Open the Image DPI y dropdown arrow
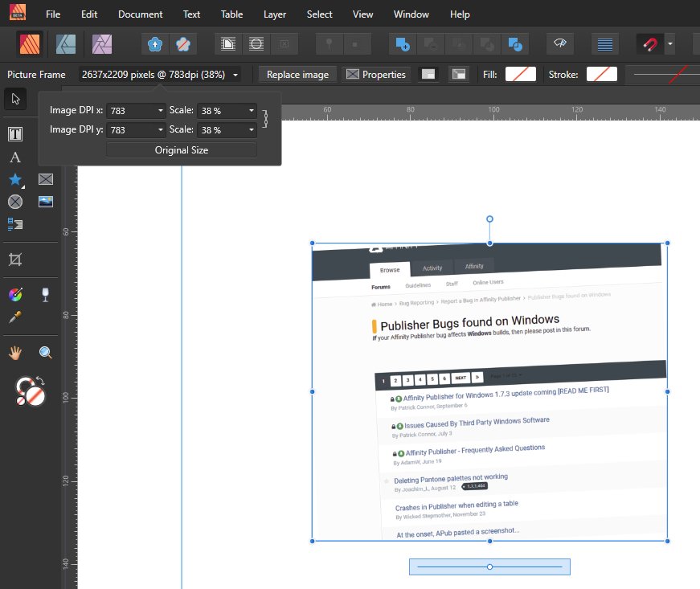This screenshot has width=700, height=589. [160, 130]
